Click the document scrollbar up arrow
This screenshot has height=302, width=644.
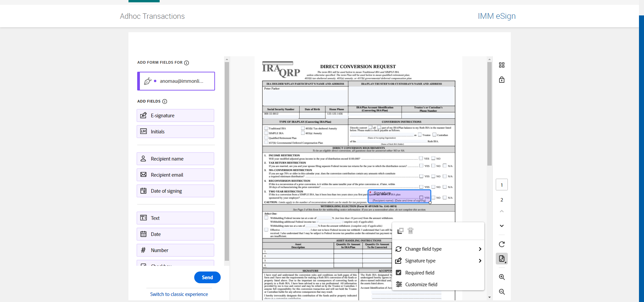(489, 59)
